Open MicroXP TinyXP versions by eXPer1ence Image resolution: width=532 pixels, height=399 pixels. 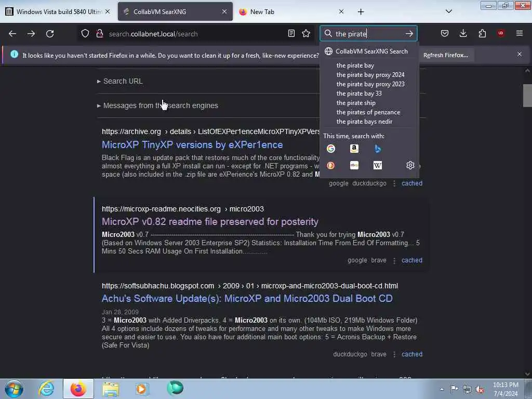(x=192, y=145)
